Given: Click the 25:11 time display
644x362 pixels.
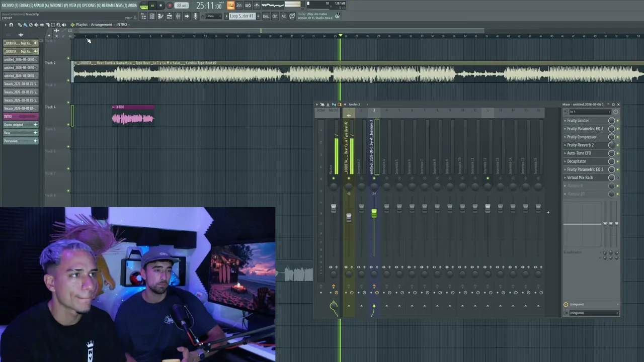Looking at the screenshot, I should (x=209, y=6).
